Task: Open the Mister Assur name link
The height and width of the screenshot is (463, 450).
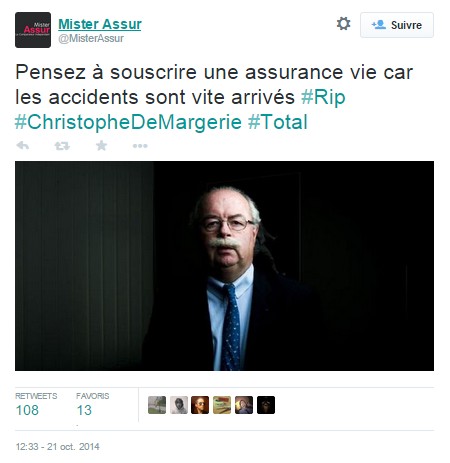Action: tap(100, 24)
